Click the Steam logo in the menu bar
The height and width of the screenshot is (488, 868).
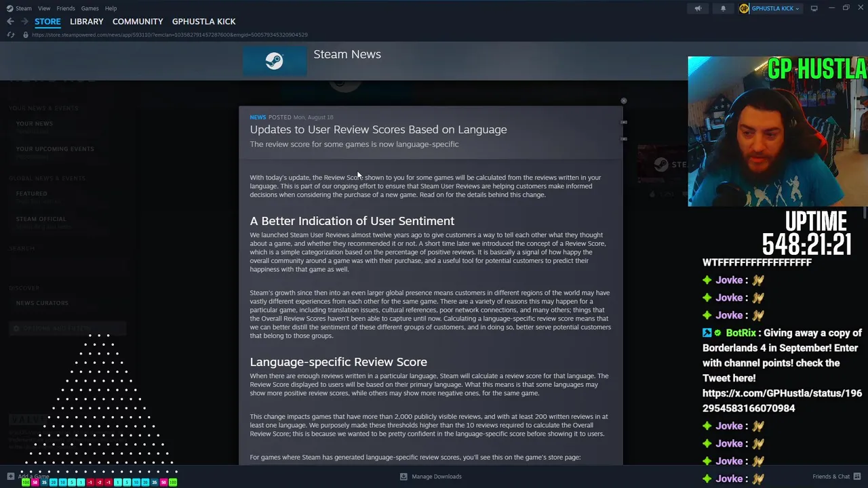point(9,8)
